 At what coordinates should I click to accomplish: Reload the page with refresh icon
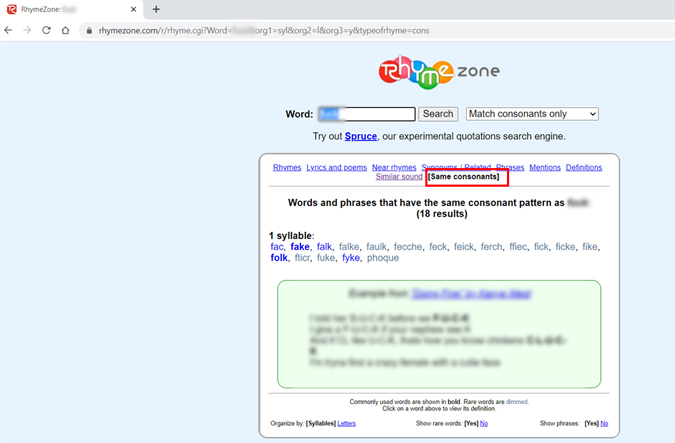pos(46,30)
